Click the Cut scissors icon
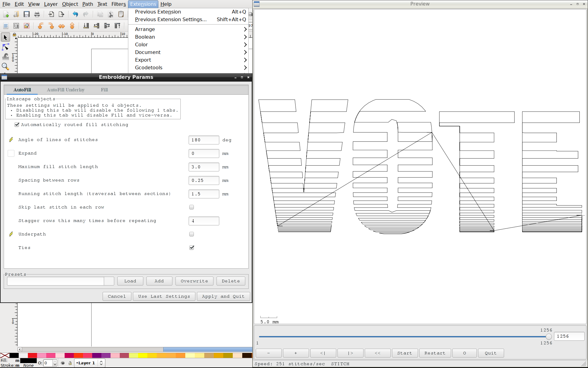 (x=111, y=14)
